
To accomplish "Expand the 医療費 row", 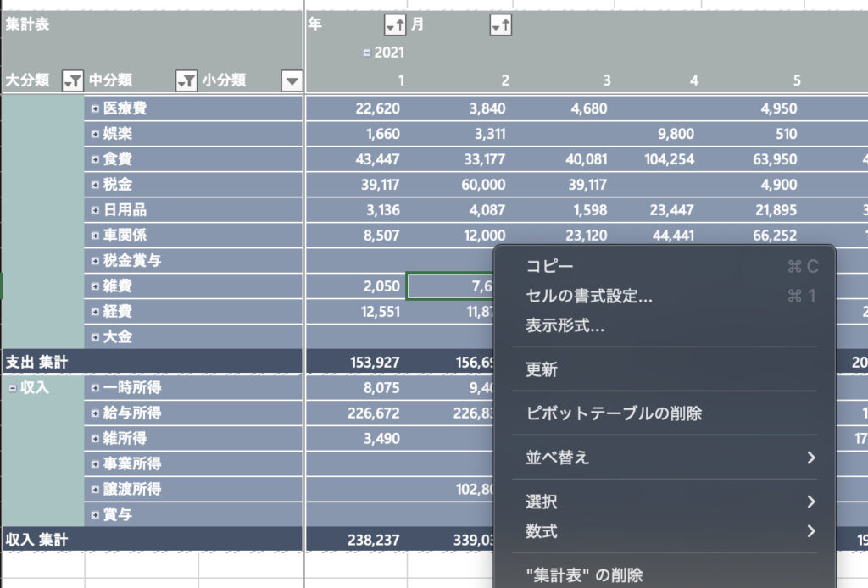I will [x=96, y=108].
